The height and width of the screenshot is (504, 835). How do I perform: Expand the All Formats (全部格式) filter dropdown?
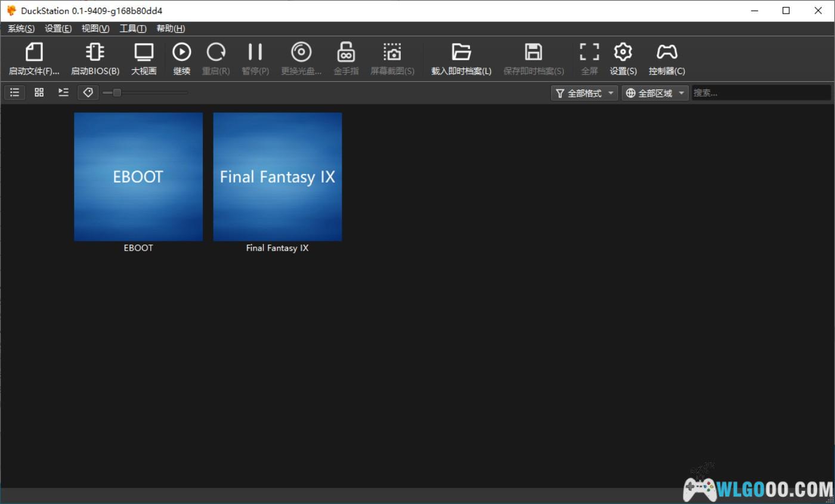pyautogui.click(x=584, y=93)
